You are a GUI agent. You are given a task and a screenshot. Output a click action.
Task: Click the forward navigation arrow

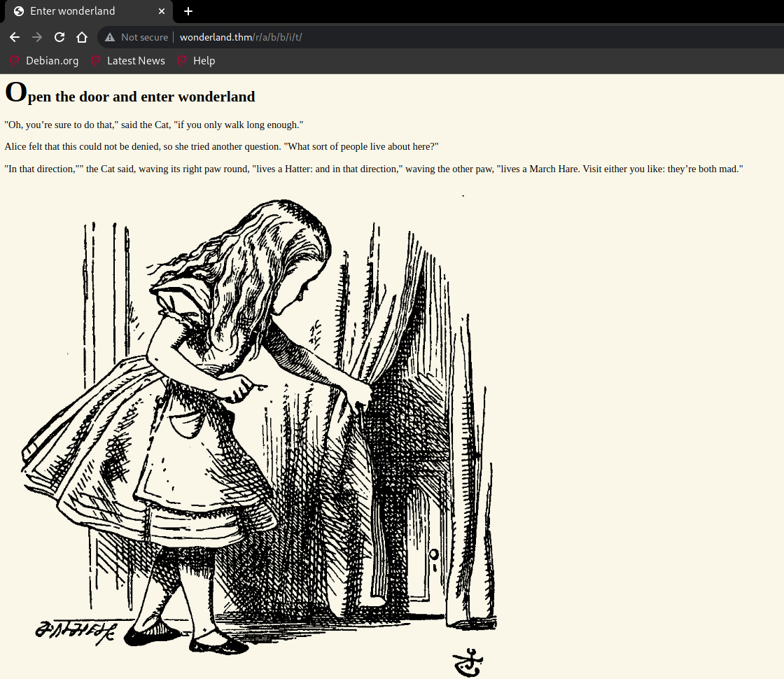[x=36, y=37]
